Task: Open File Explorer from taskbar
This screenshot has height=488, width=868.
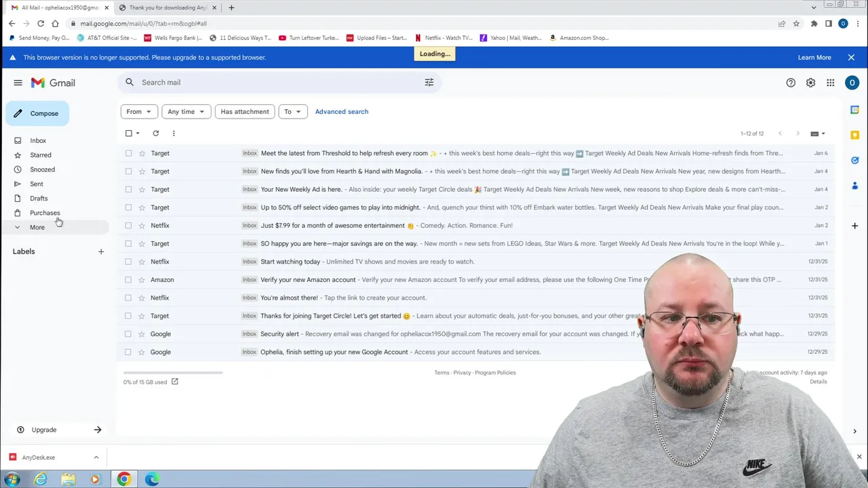Action: coord(68,479)
